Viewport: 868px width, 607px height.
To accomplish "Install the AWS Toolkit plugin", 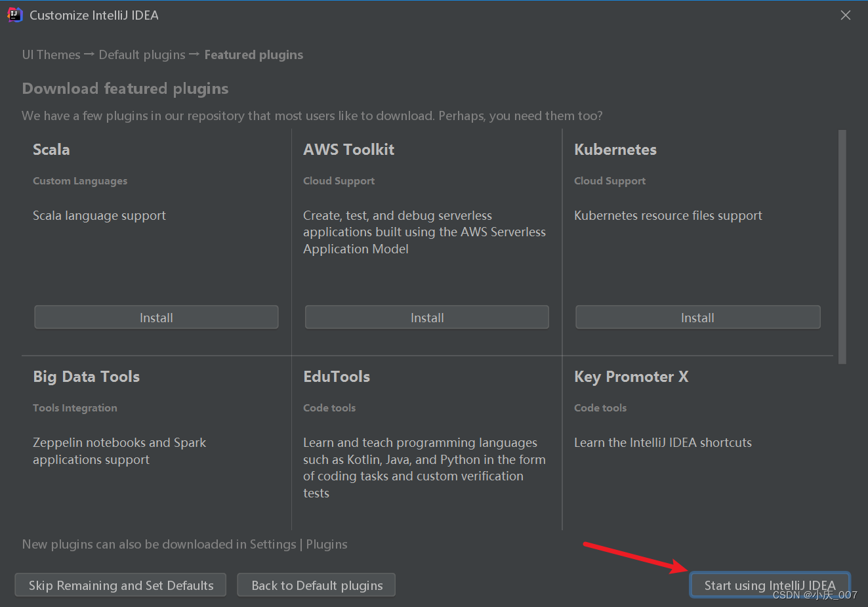I will click(426, 316).
